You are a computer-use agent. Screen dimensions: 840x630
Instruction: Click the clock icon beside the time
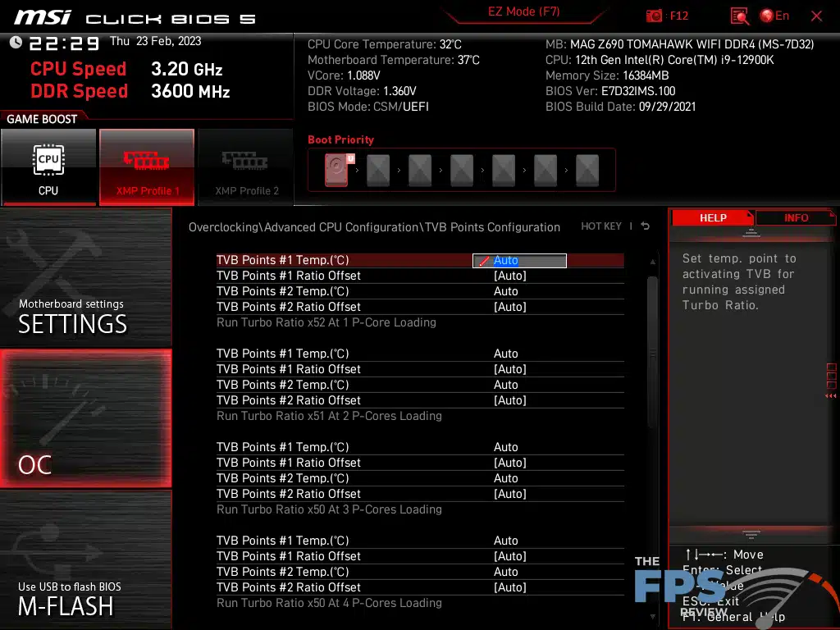[16, 43]
